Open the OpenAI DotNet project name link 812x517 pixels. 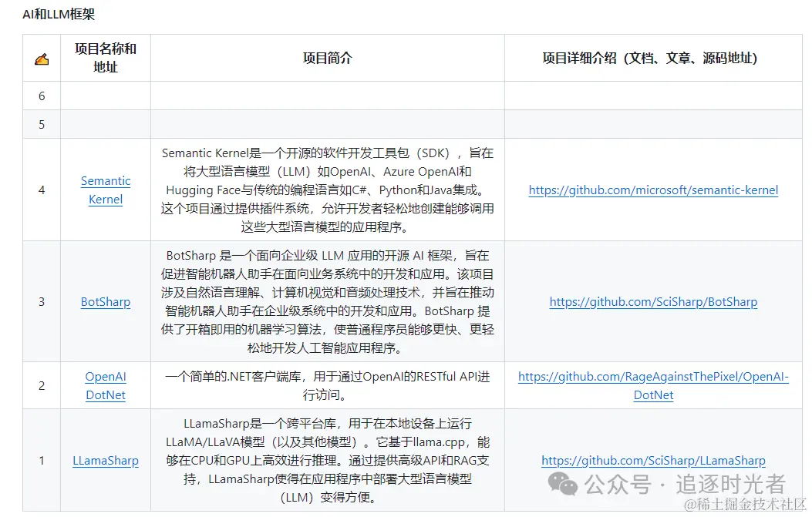tap(106, 385)
